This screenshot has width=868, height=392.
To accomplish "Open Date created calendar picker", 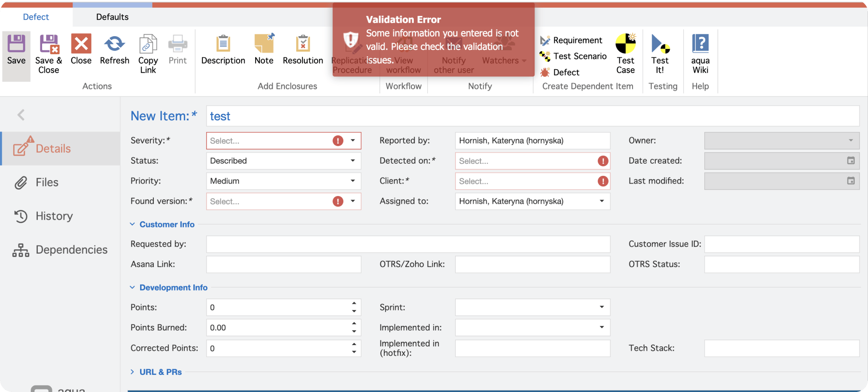I will [x=851, y=161].
